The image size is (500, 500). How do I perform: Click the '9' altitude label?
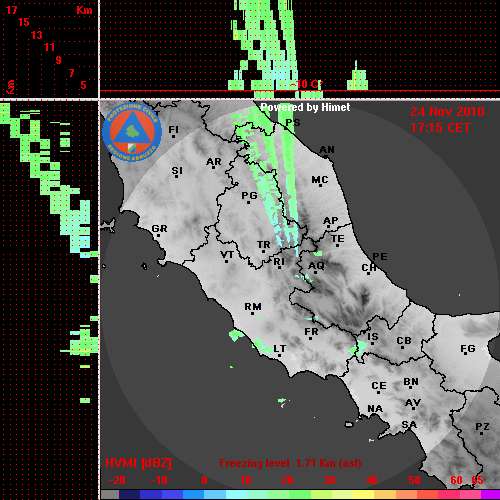tap(58, 60)
